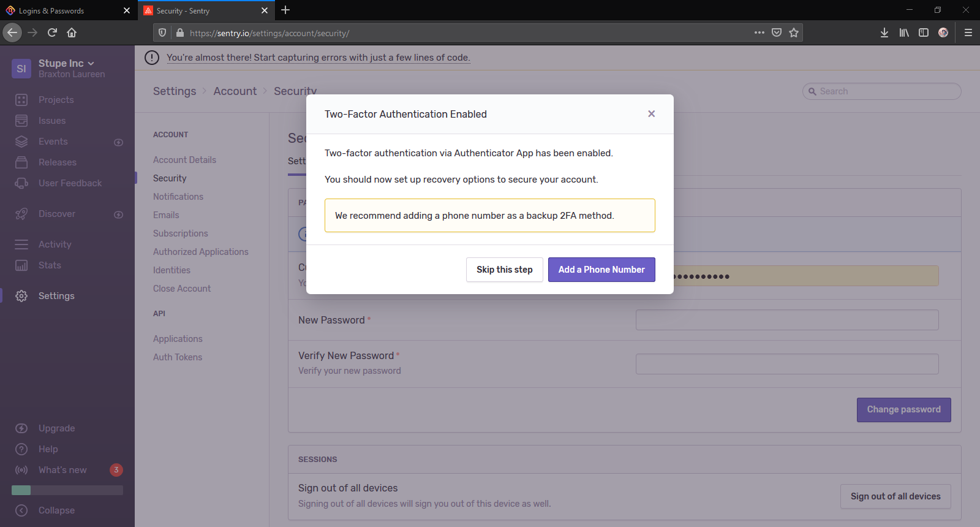Close the Two-Factor Authentication dialog
The height and width of the screenshot is (527, 980).
click(x=651, y=114)
